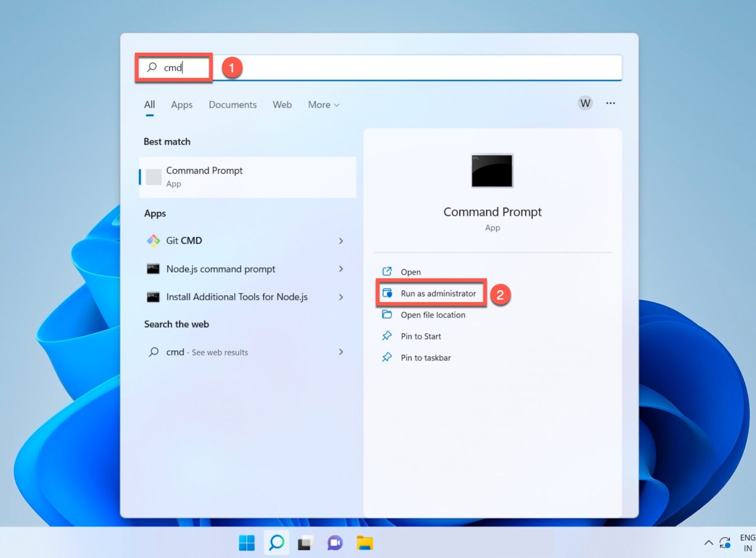Expand the Git CMD result chevron
This screenshot has width=756, height=558.
(341, 241)
